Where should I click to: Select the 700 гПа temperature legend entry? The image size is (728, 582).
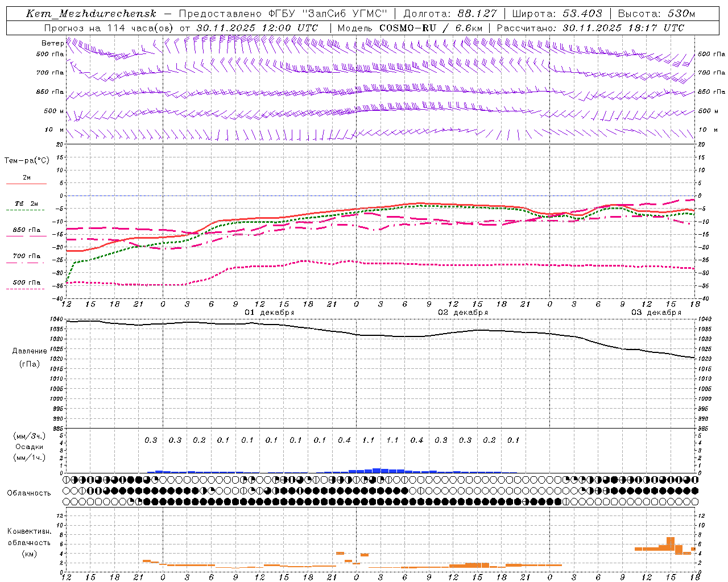coord(27,256)
